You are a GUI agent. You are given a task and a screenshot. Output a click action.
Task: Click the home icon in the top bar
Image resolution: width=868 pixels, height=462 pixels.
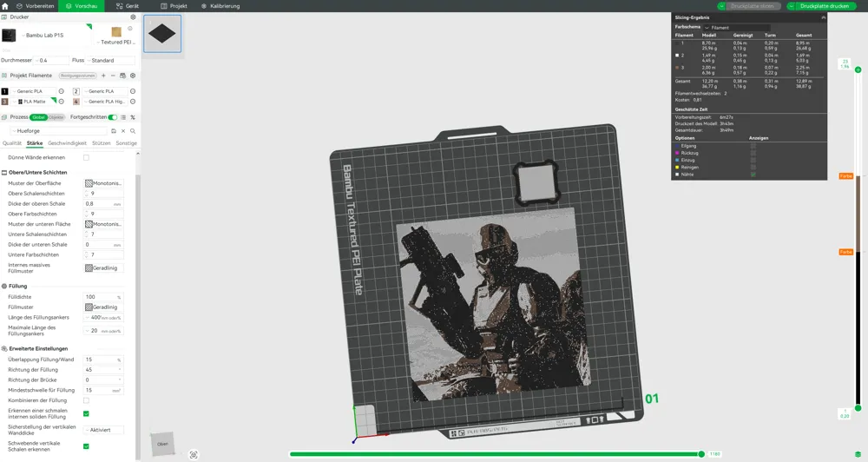[5, 6]
